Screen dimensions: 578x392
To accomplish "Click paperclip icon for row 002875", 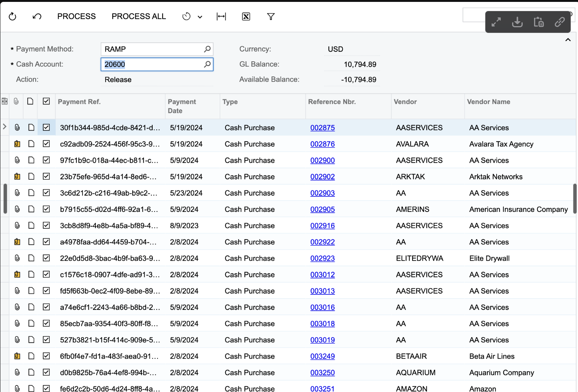I will point(17,128).
